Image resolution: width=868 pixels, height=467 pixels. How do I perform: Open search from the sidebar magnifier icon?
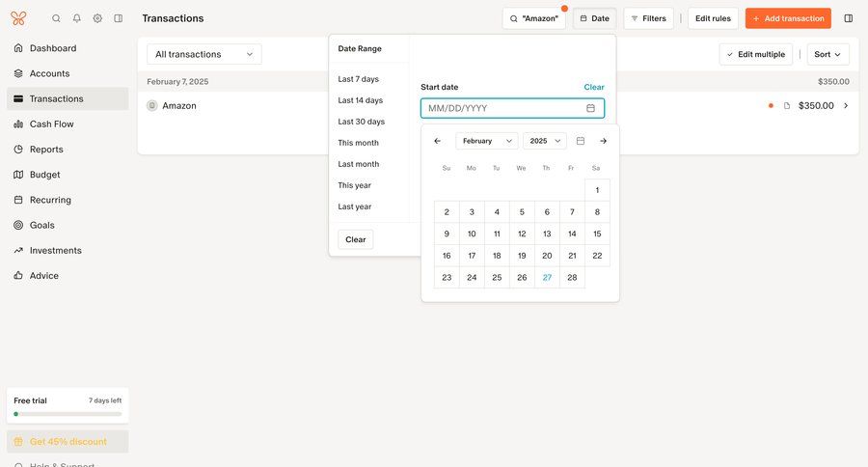tap(56, 18)
